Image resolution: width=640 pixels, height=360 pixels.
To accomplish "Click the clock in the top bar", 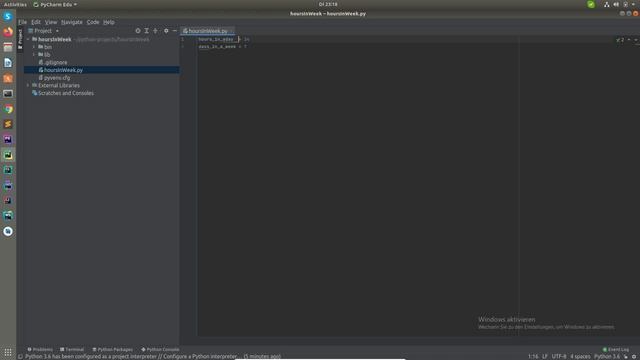I will click(x=328, y=4).
